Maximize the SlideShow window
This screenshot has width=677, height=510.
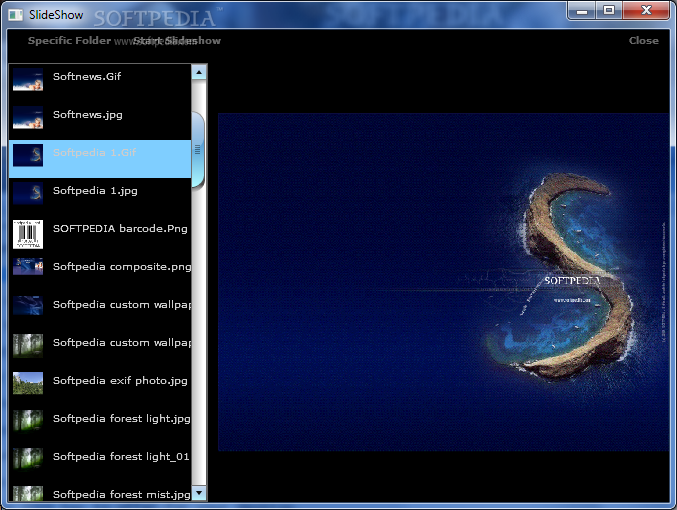pos(609,10)
